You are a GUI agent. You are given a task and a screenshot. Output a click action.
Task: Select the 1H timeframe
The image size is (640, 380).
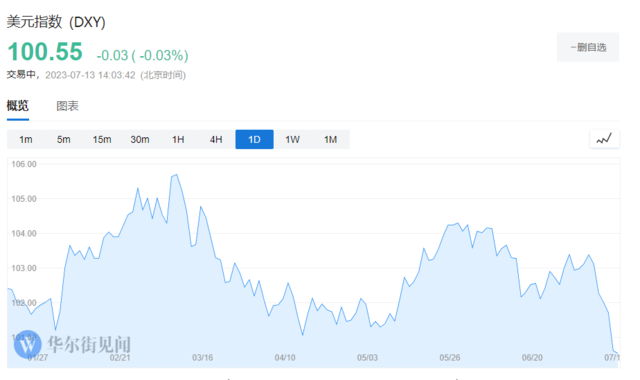(178, 140)
